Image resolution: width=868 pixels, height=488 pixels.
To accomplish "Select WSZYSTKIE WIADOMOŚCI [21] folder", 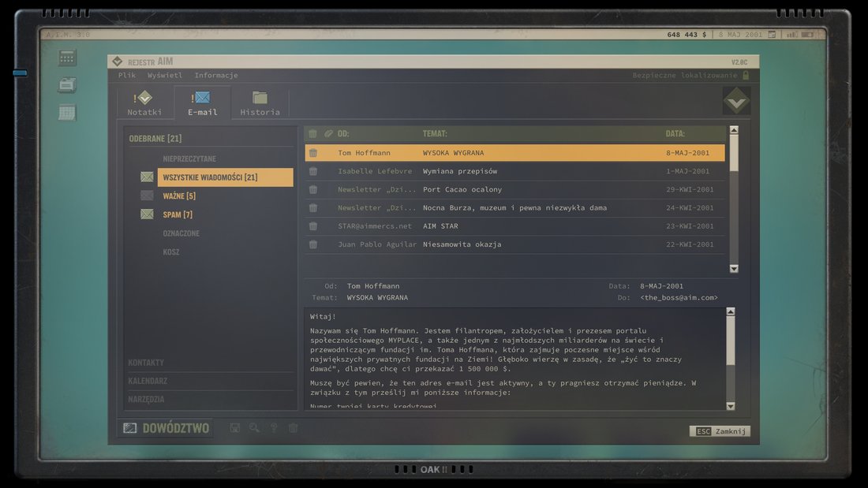I will point(226,177).
